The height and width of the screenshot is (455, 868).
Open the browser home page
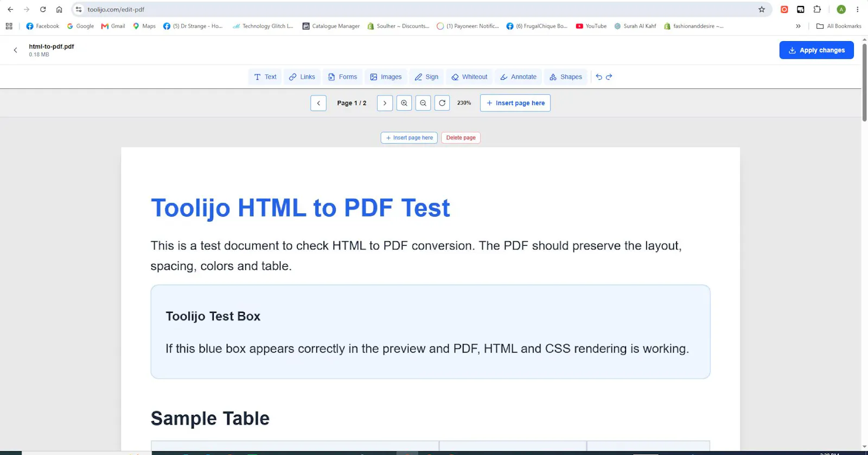click(x=59, y=9)
